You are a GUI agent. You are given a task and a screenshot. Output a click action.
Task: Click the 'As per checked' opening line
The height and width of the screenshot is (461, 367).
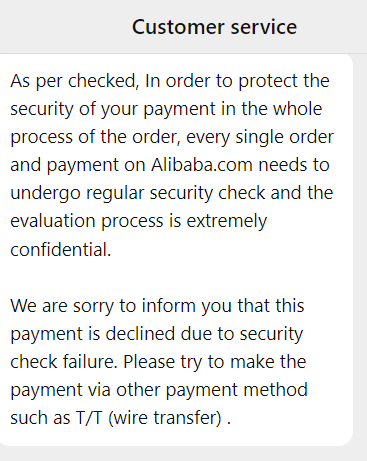[170, 81]
